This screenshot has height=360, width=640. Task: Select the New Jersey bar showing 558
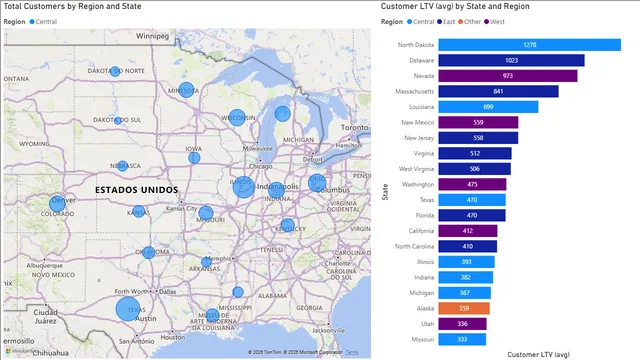pyautogui.click(x=478, y=138)
